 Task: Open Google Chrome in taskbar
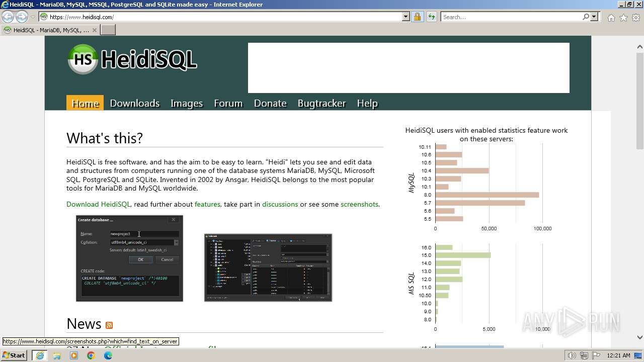(x=91, y=355)
